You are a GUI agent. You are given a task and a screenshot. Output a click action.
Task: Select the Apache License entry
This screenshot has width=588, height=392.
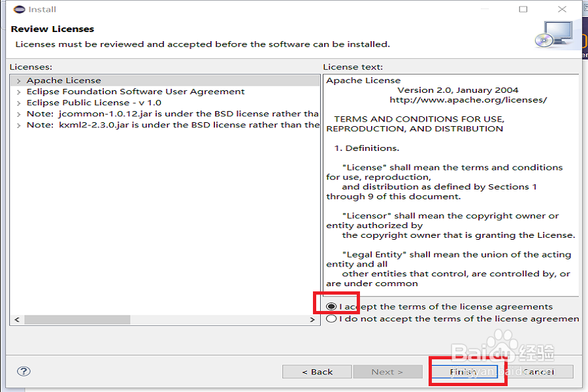[x=64, y=80]
